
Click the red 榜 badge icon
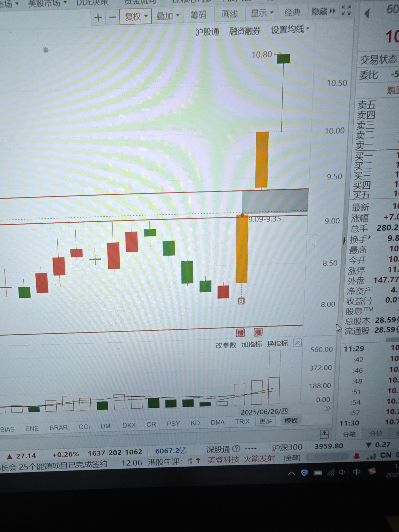[x=240, y=332]
